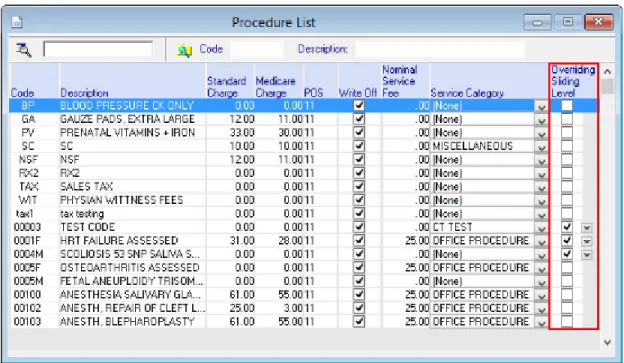Open sliding level dropdown for HRT FAILURE ASSESSED
The height and width of the screenshot is (363, 624).
tap(586, 241)
